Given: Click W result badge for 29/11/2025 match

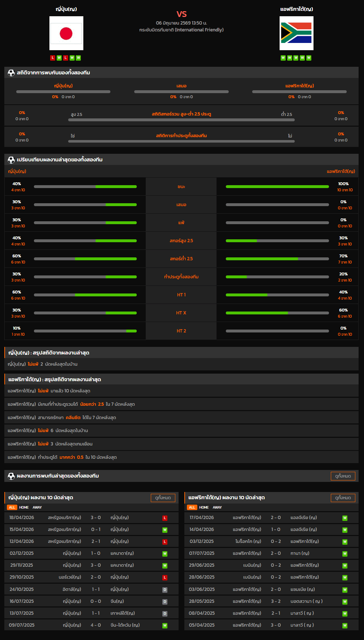Looking at the screenshot, I should point(165,566).
